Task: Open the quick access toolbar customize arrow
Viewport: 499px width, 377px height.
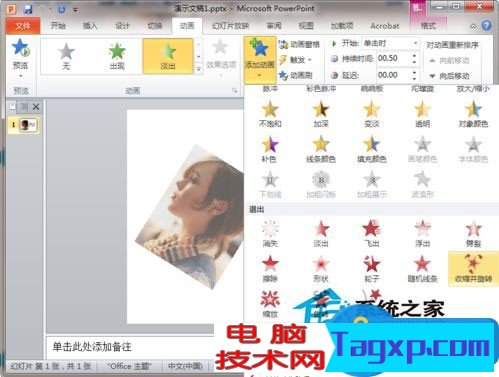Action: [75, 10]
